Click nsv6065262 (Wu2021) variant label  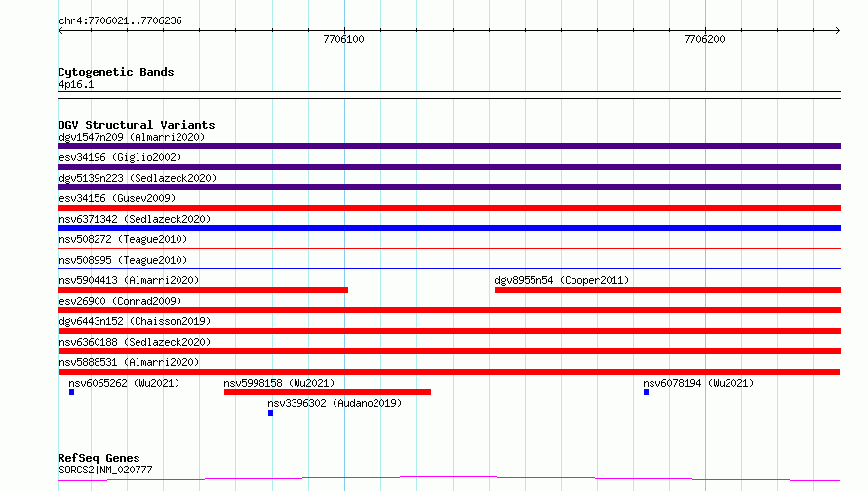[124, 383]
